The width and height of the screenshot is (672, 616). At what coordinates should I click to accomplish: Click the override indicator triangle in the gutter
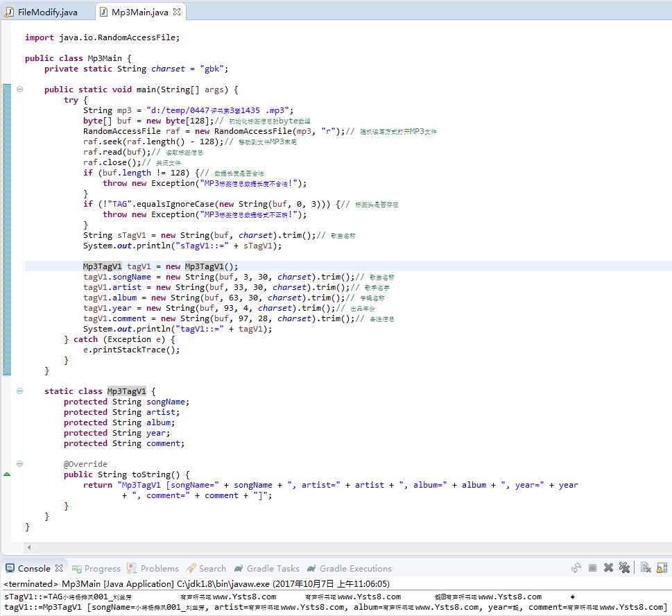pyautogui.click(x=7, y=474)
